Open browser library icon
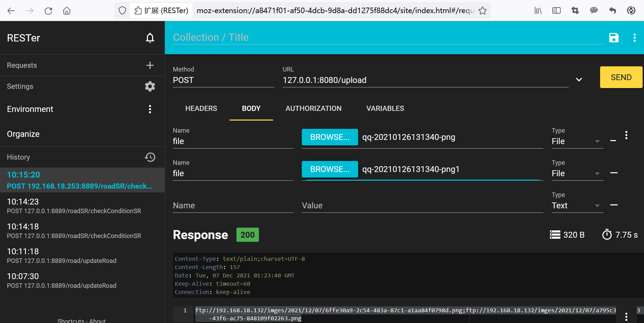644x323 pixels. click(x=538, y=11)
